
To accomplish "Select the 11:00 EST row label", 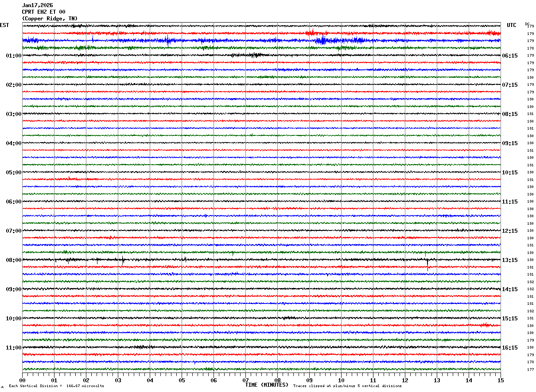I will (x=14, y=348).
